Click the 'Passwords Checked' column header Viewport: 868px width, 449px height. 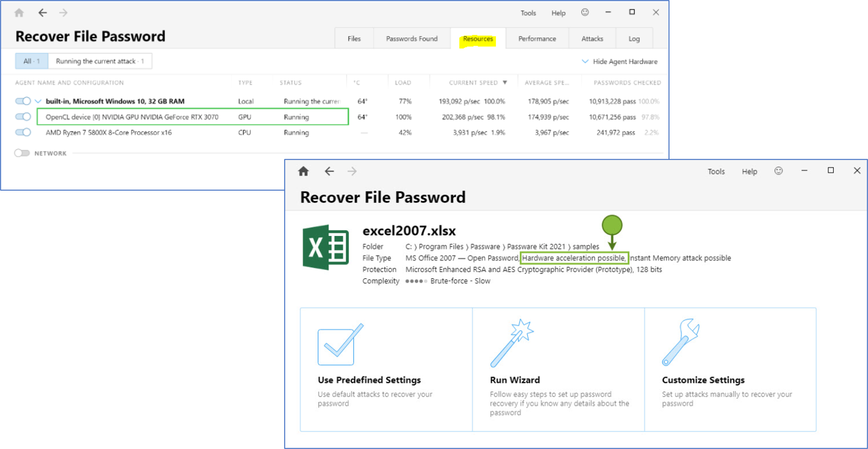tap(627, 83)
